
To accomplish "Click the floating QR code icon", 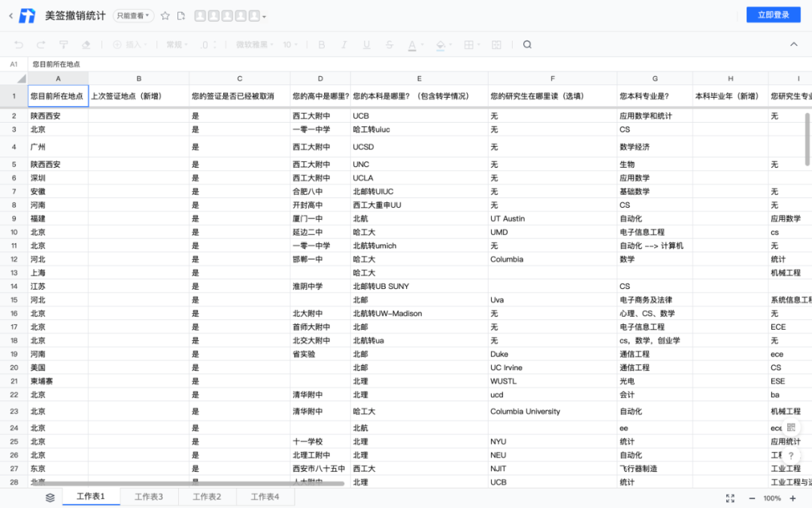I will click(x=791, y=427).
